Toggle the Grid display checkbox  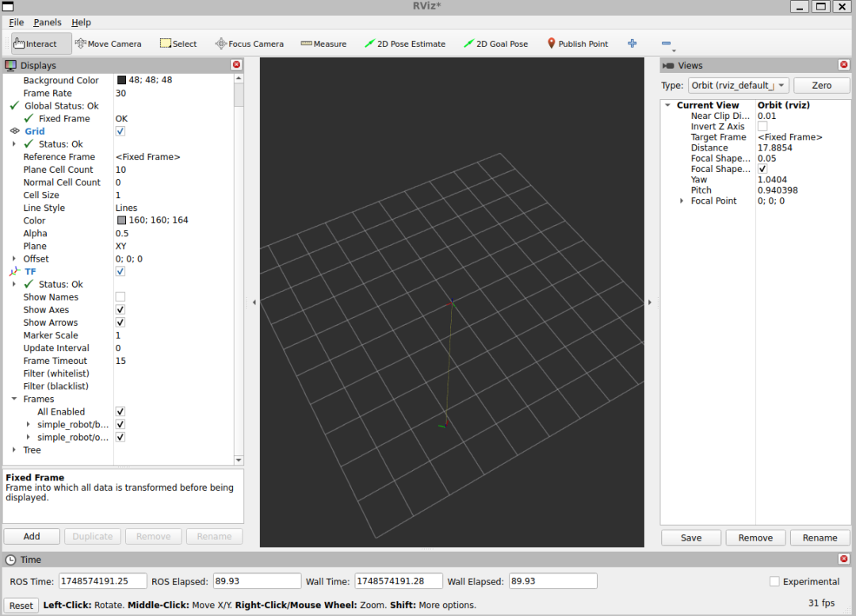tap(120, 131)
